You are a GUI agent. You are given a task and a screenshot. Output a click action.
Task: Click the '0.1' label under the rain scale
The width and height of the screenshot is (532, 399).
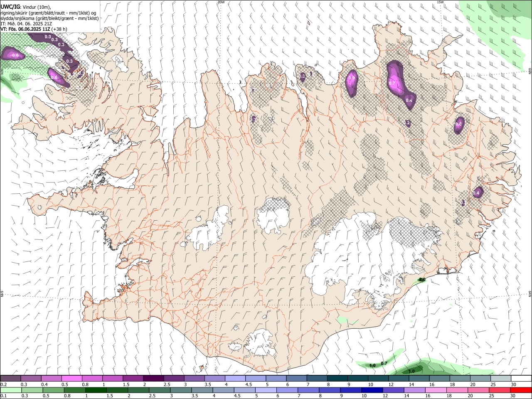4,396
